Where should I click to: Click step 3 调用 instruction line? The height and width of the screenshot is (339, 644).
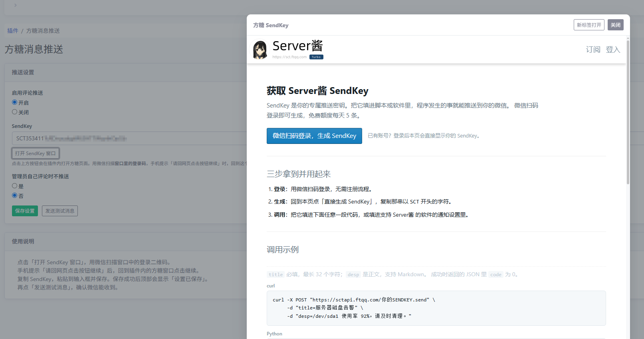369,215
